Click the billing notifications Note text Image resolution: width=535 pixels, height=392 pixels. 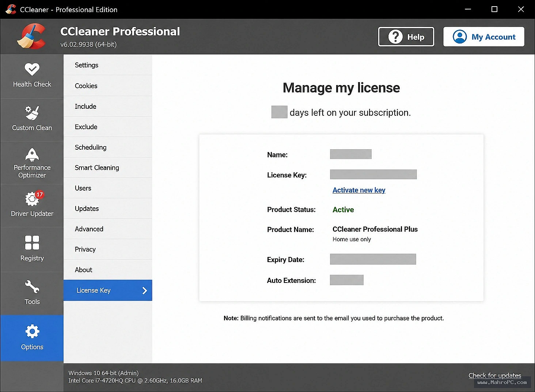tap(334, 318)
